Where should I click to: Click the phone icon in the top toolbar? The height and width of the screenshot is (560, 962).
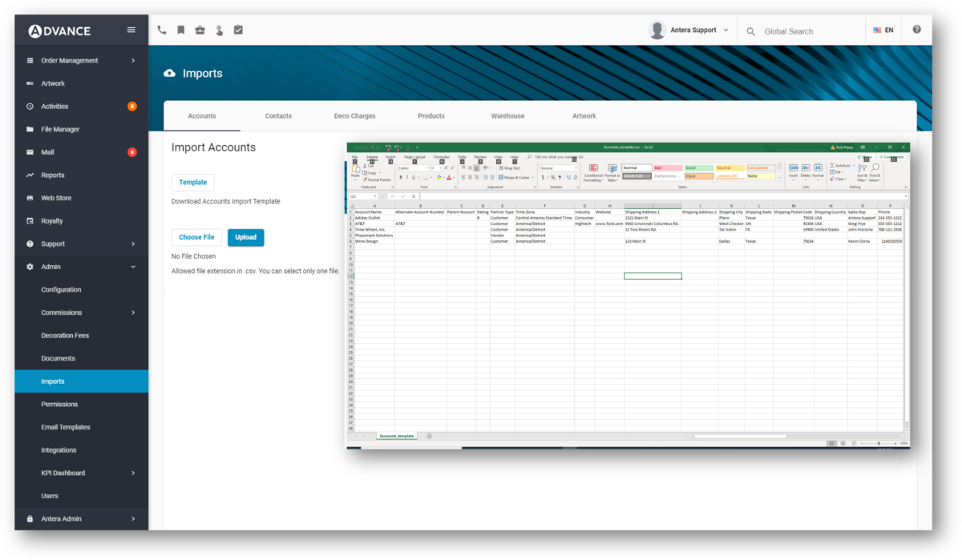[161, 30]
